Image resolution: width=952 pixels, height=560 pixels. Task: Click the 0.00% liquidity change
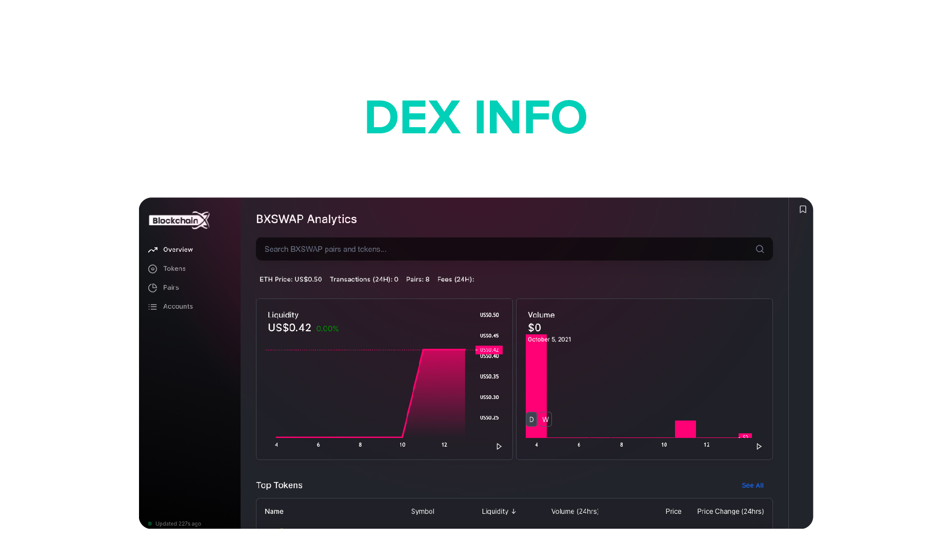click(x=327, y=329)
